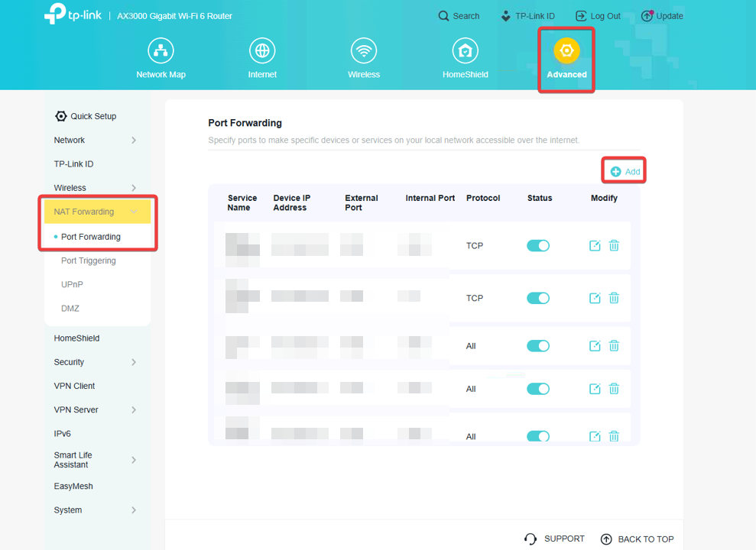
Task: Toggle status of the second TCP rule
Action: 538,298
